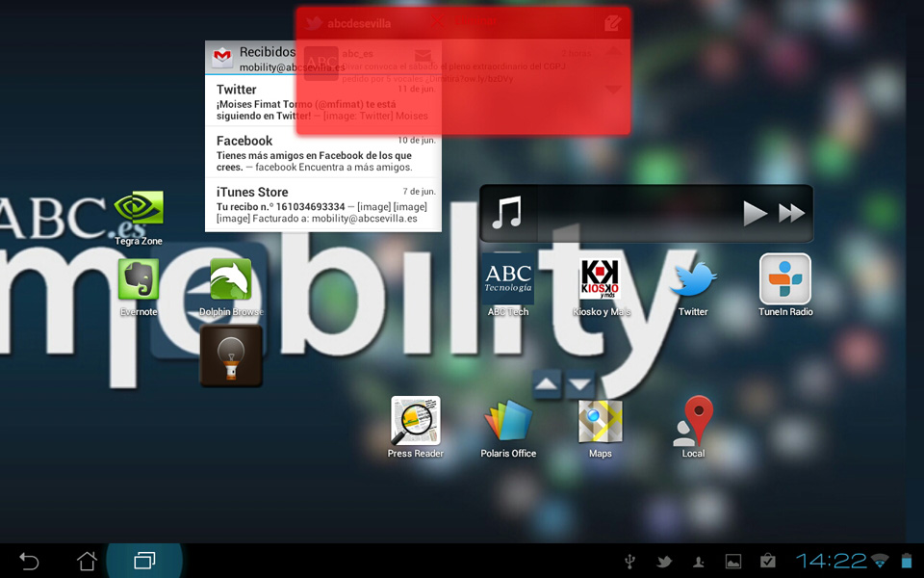
Task: Launch Kiosko y Más app
Action: [x=601, y=280]
